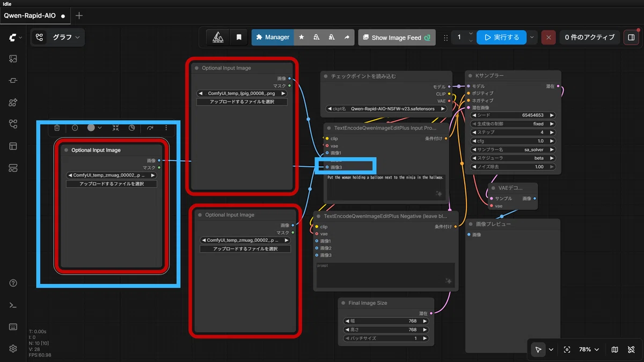
Task: Collapse selected node via shrink icon
Action: coord(115,128)
